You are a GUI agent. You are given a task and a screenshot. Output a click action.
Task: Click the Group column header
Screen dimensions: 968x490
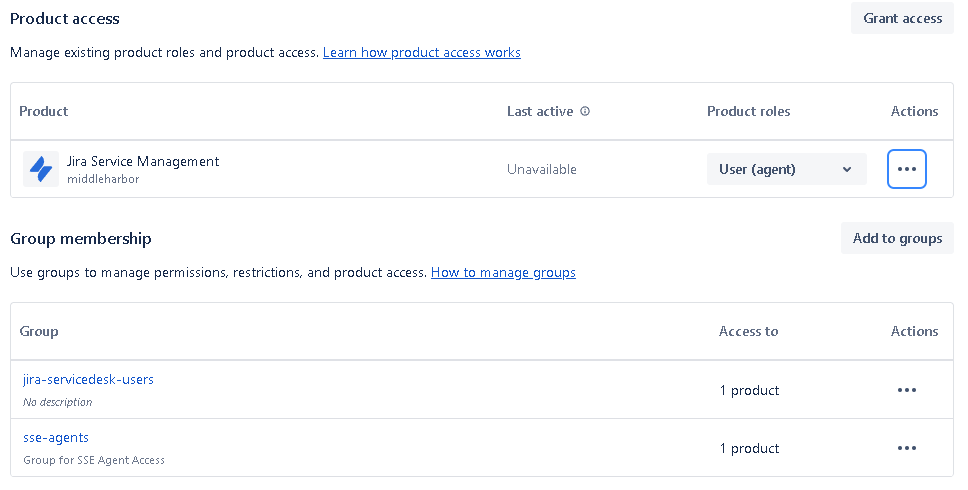click(x=39, y=332)
